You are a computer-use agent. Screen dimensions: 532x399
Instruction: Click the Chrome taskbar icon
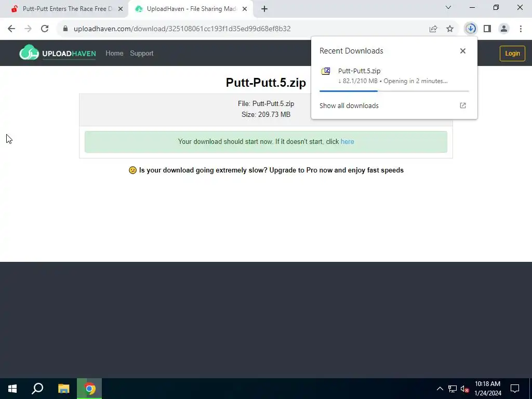click(x=89, y=389)
